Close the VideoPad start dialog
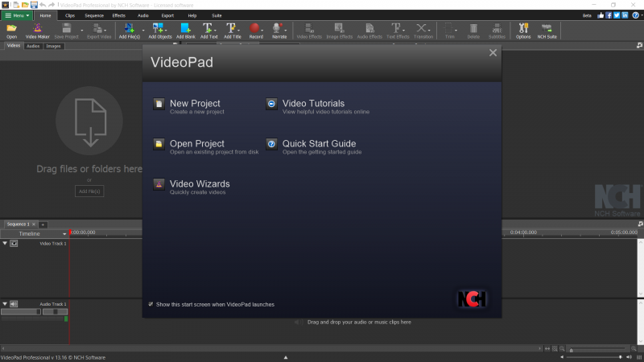The height and width of the screenshot is (362, 644). (x=493, y=53)
